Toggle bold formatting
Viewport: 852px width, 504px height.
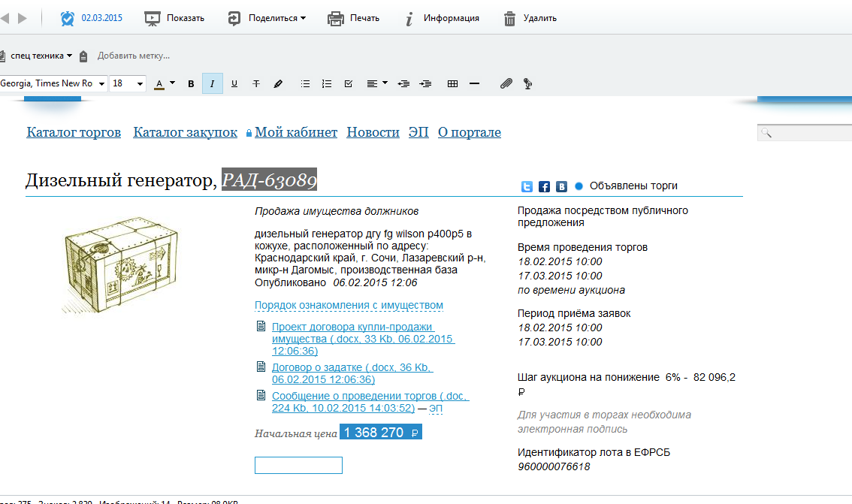point(191,84)
